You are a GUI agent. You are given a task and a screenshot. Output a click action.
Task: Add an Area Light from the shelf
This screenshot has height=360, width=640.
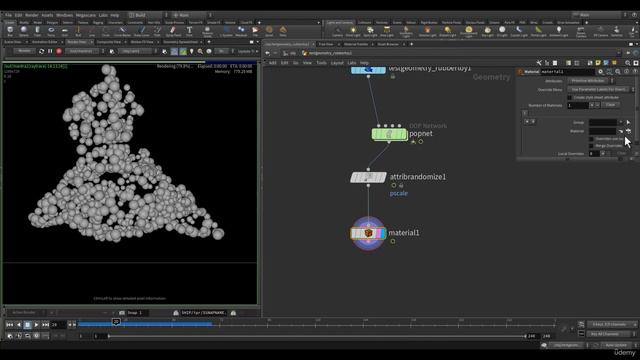[x=387, y=31]
